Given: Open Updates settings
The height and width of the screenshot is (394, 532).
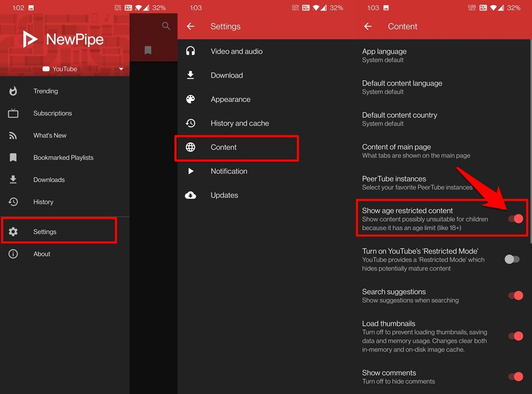Looking at the screenshot, I should pos(266,195).
